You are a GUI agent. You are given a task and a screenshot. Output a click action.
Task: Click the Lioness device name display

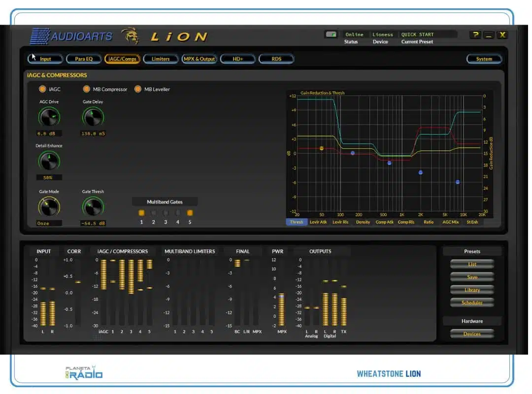(383, 34)
